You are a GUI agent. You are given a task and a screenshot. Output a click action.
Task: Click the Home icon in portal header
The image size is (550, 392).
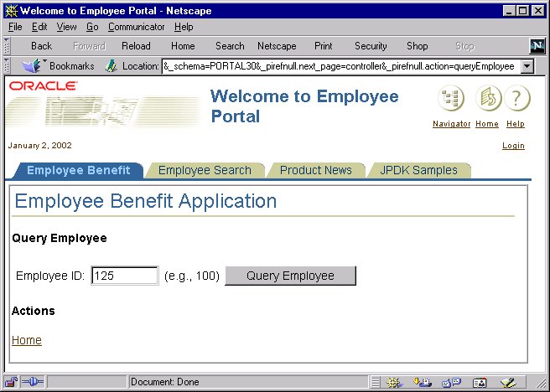pos(488,98)
